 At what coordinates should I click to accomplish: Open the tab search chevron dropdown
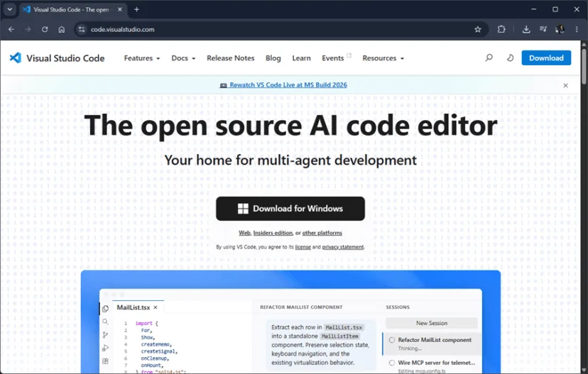coord(10,9)
